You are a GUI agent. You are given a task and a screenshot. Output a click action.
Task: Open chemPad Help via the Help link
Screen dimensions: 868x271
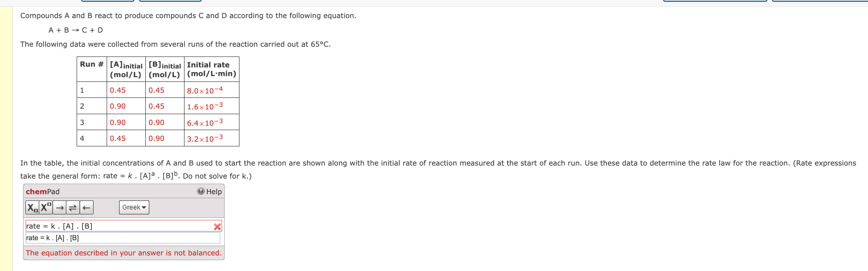(213, 192)
